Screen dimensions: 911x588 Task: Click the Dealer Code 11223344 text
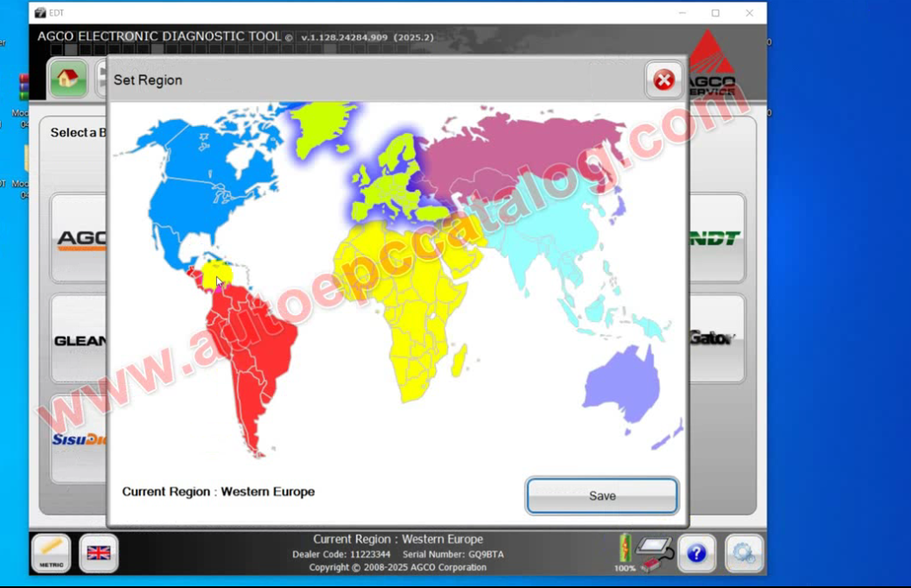coord(341,554)
